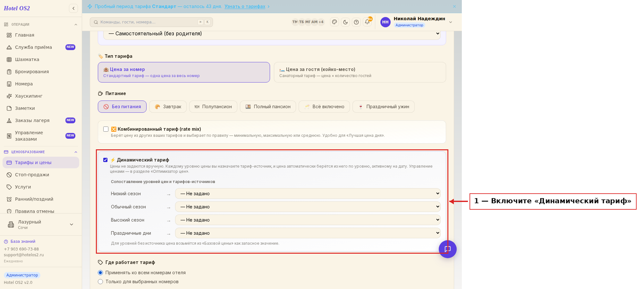Viewport: 644px width, 289px height.
Task: Select the Праздничный ужин meal option
Action: tap(384, 107)
